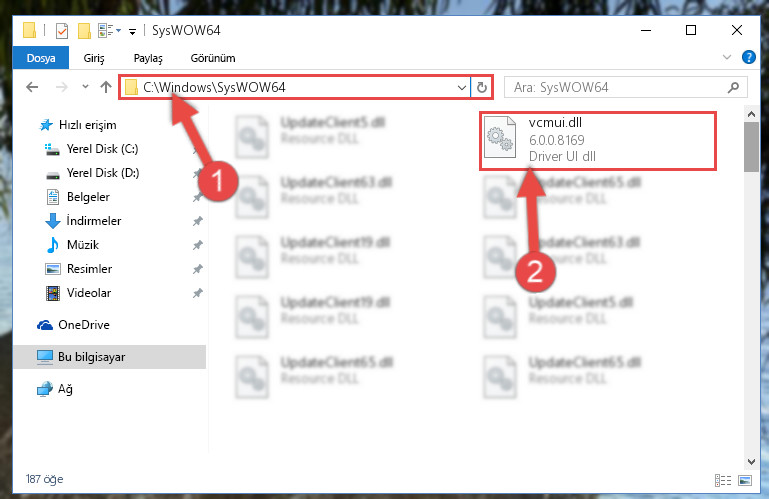Viewport: 769px width, 499px height.
Task: Open the Dosya menu
Action: pyautogui.click(x=41, y=58)
